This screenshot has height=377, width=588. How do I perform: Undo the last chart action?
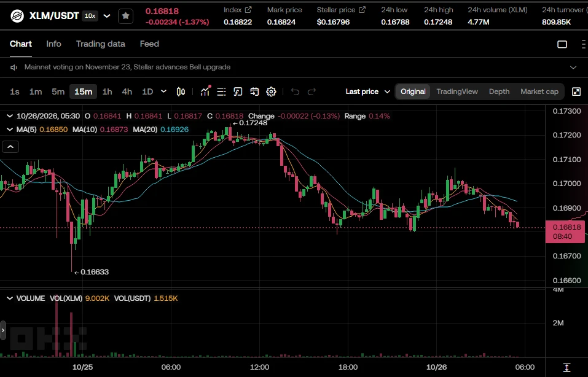tap(295, 92)
